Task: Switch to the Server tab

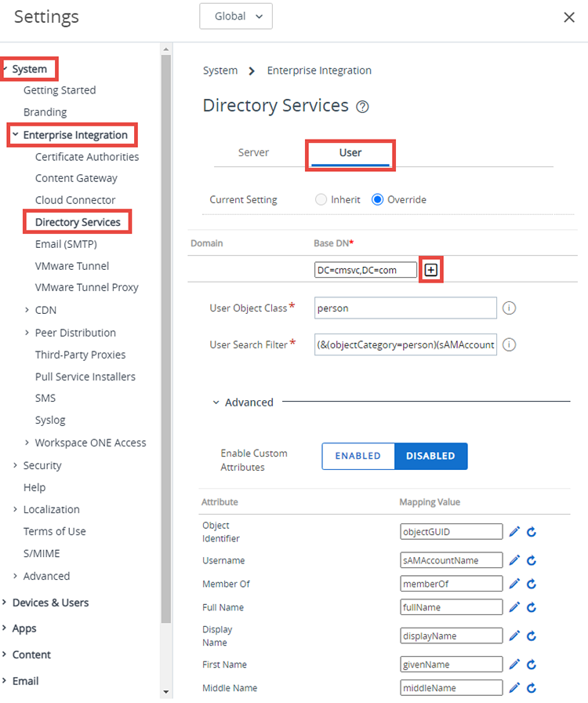Action: tap(254, 152)
